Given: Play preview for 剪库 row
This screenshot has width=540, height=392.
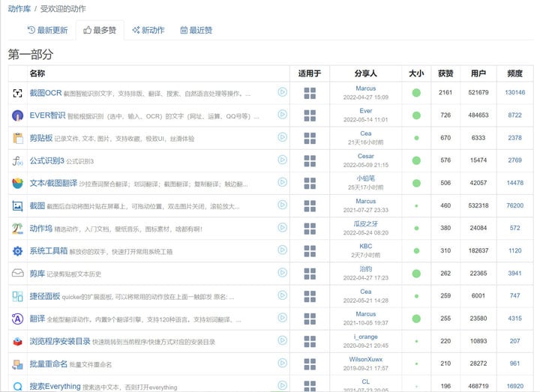Looking at the screenshot, I should 282,273.
